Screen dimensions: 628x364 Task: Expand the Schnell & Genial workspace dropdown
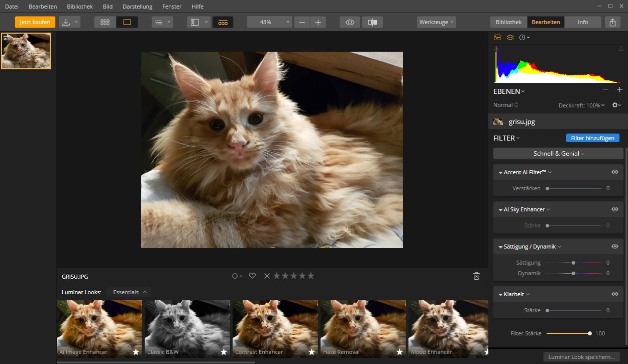pyautogui.click(x=558, y=154)
